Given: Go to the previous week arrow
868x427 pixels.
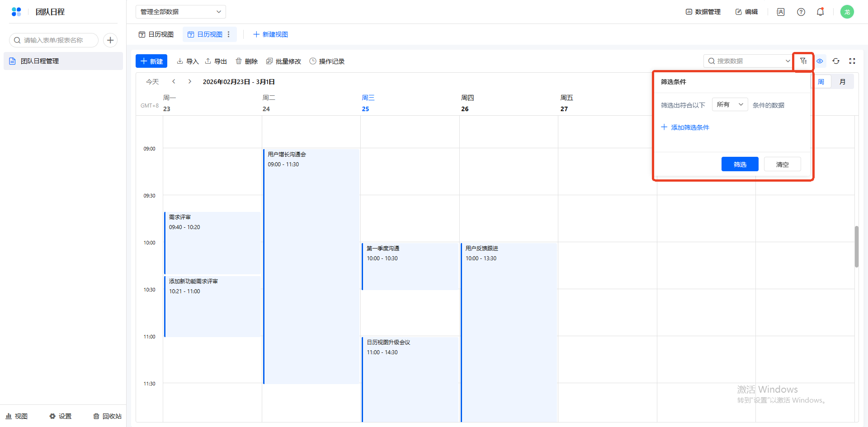Looking at the screenshot, I should pos(174,82).
